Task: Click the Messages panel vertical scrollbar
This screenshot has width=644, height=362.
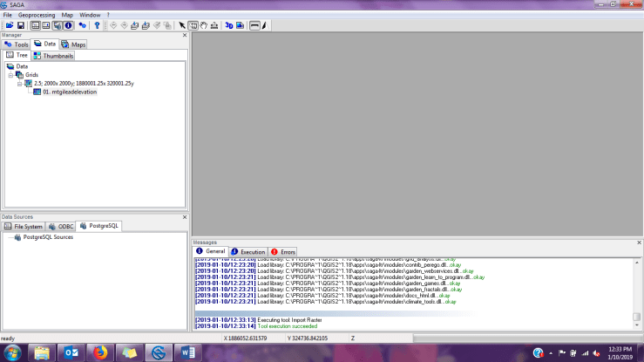Action: click(636, 288)
